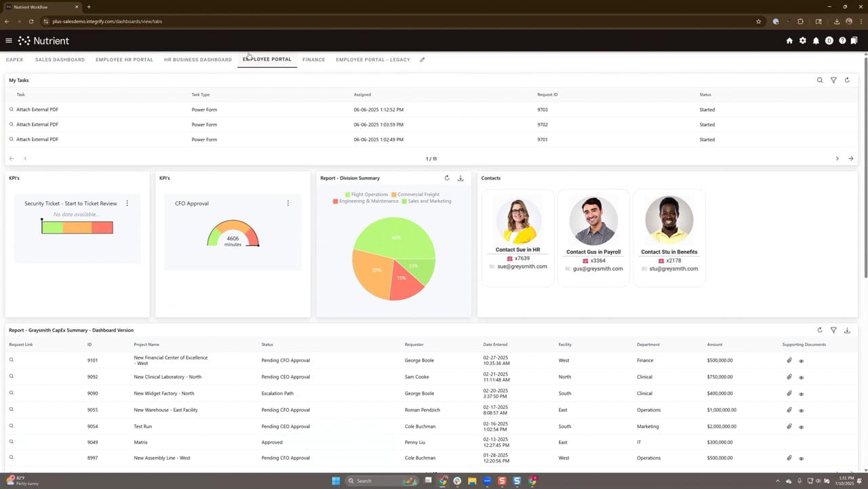Switch to the CAPEX tab
This screenshot has width=868, height=489.
pos(14,60)
